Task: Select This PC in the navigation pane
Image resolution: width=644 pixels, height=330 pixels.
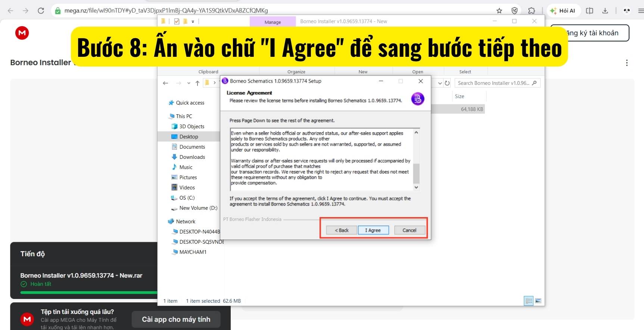Action: click(184, 116)
